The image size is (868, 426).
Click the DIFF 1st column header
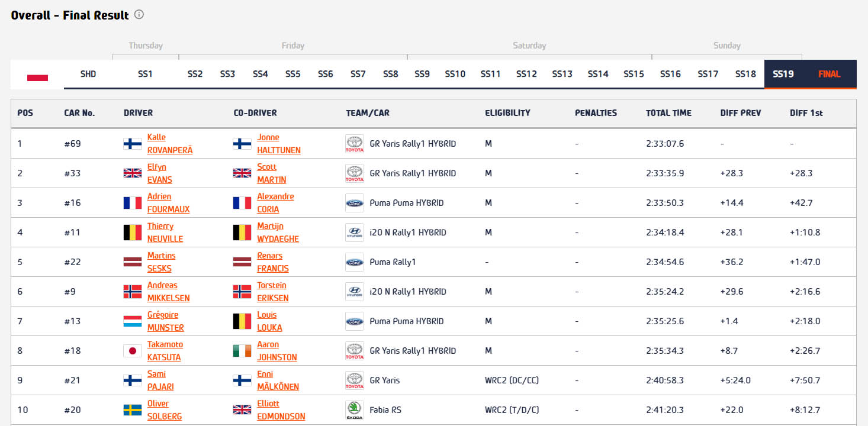coord(806,113)
